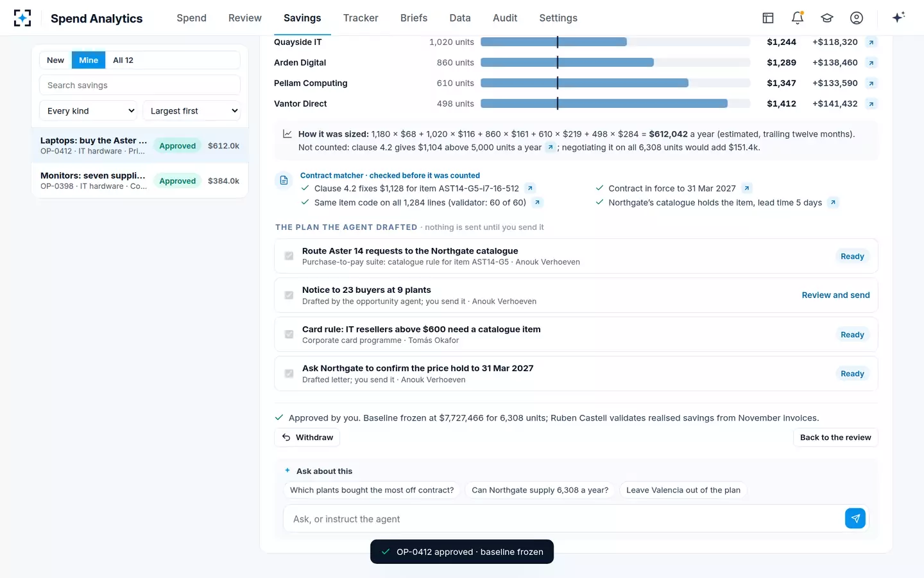The image size is (924, 578).
Task: Open source link after 5,000 units a year
Action: (x=550, y=147)
